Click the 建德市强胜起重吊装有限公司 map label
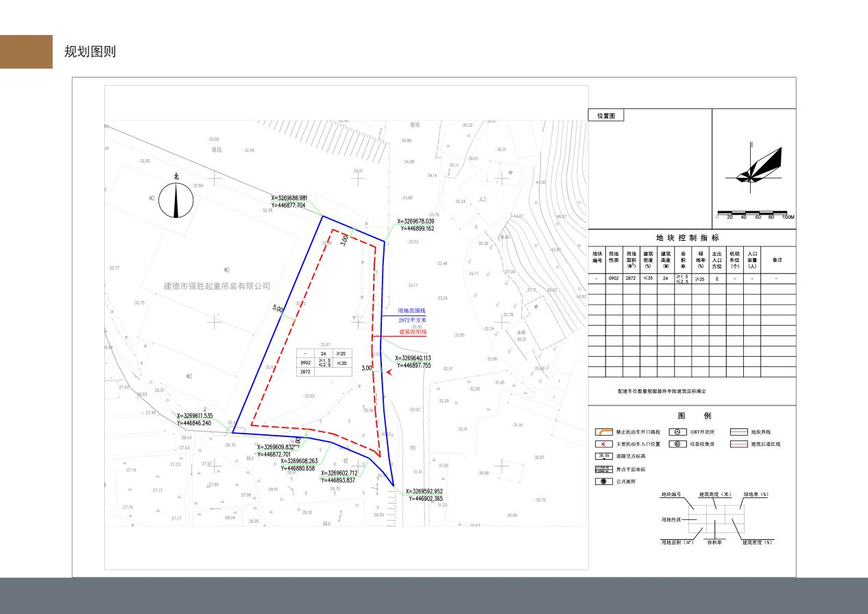Viewport: 868px width, 614px height. click(217, 286)
